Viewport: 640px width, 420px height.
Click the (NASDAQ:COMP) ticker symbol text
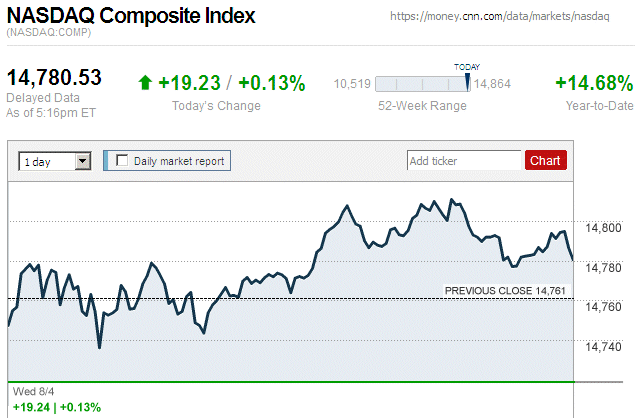[49, 34]
